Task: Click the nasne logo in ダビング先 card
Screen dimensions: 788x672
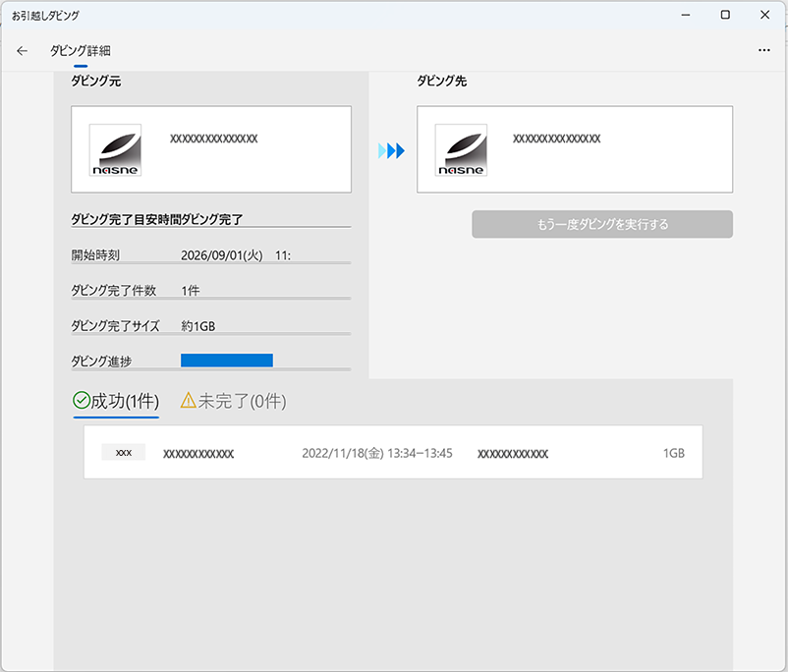Action: (461, 149)
